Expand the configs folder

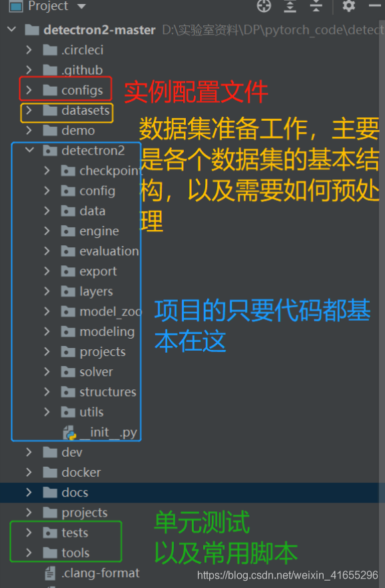[x=29, y=90]
